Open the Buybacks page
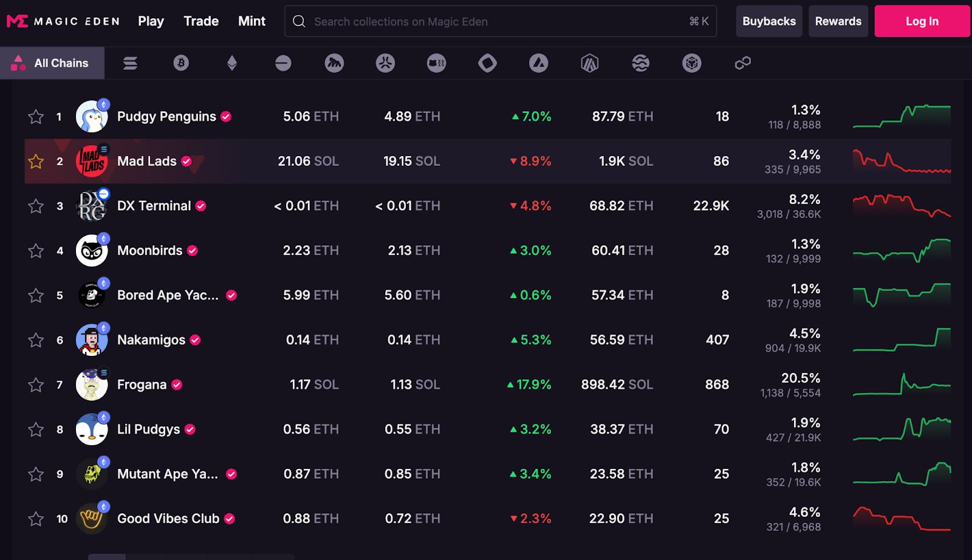972x560 pixels. click(769, 21)
